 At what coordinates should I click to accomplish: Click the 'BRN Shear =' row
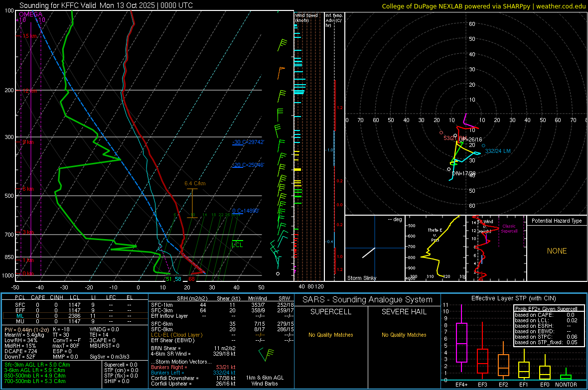[193, 348]
